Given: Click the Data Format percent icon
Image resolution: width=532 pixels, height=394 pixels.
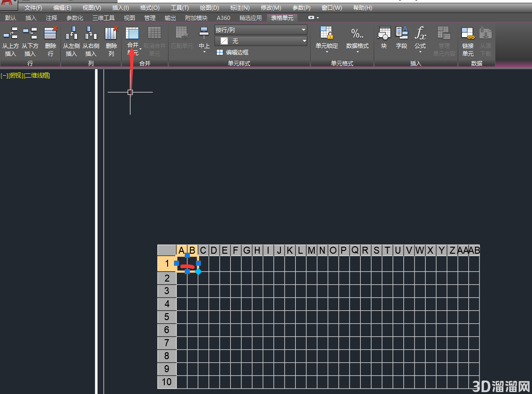Looking at the screenshot, I should pos(357,33).
